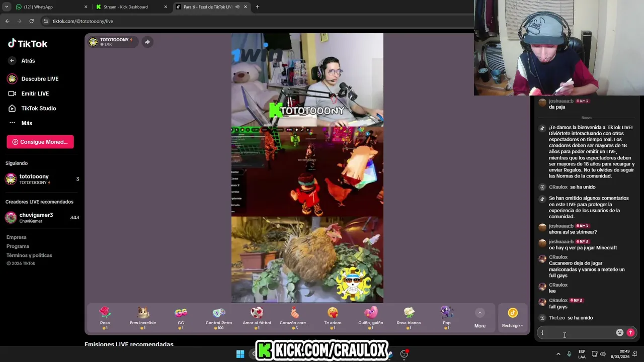Open the tab search dropdown
Image resolution: width=644 pixels, height=362 pixels.
click(x=6, y=7)
